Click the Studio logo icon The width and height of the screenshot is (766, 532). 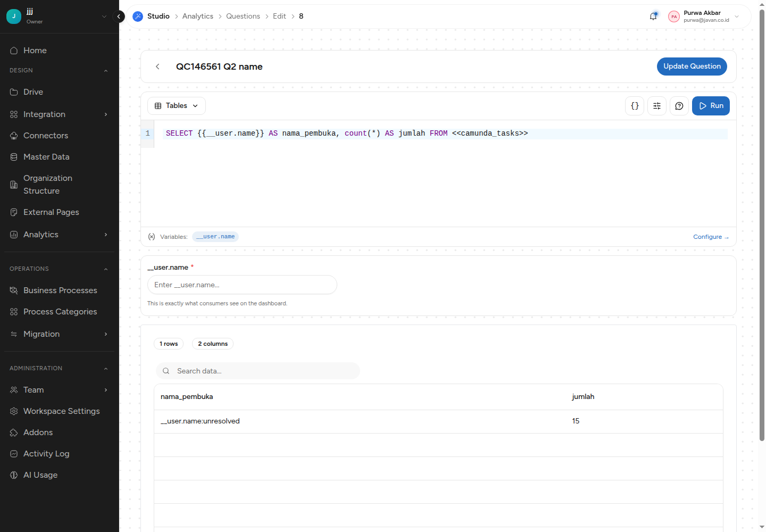click(x=138, y=16)
